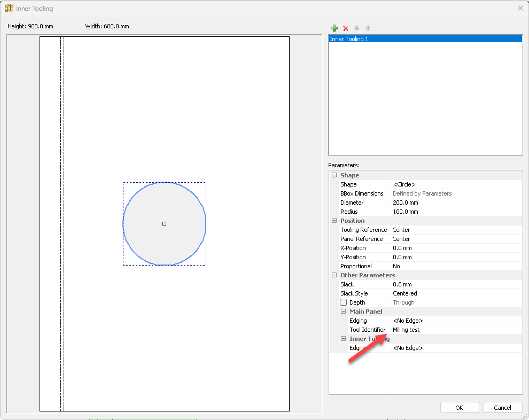The height and width of the screenshot is (420, 529).
Task: Edit the Diameter 200.0 mm value
Action: (456, 203)
